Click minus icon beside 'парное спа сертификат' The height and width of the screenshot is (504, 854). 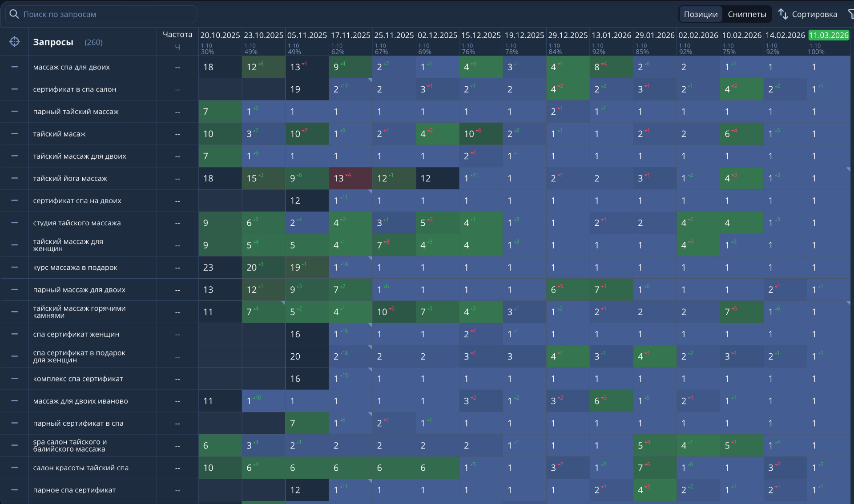(15, 490)
